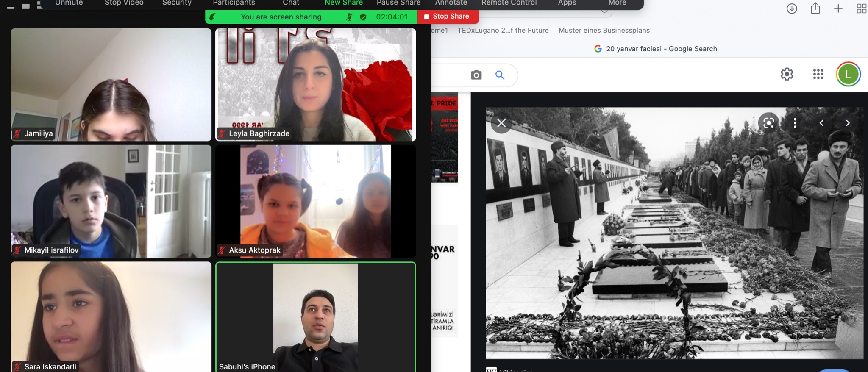The height and width of the screenshot is (372, 868).
Task: Open the Security menu in Zoom
Action: 177,3
